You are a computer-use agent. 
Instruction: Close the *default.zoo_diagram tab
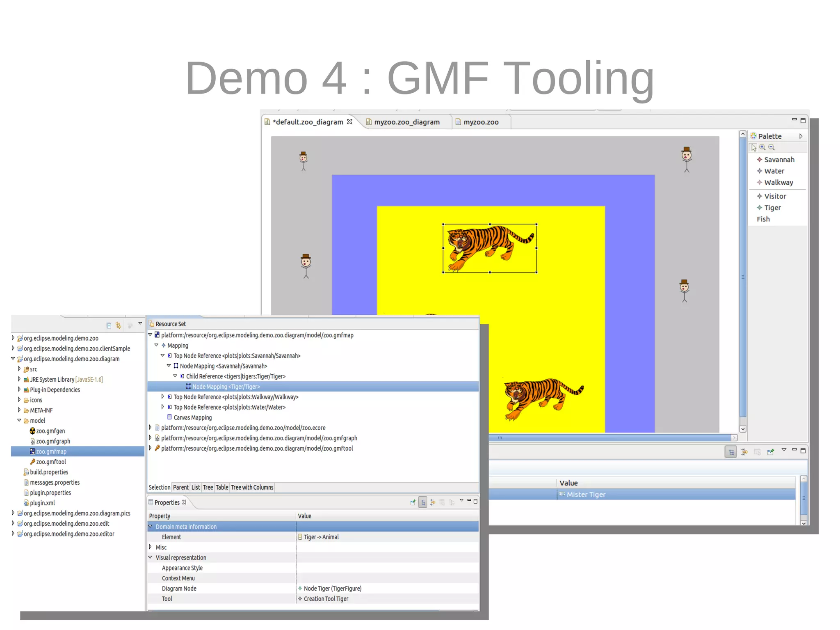click(349, 121)
